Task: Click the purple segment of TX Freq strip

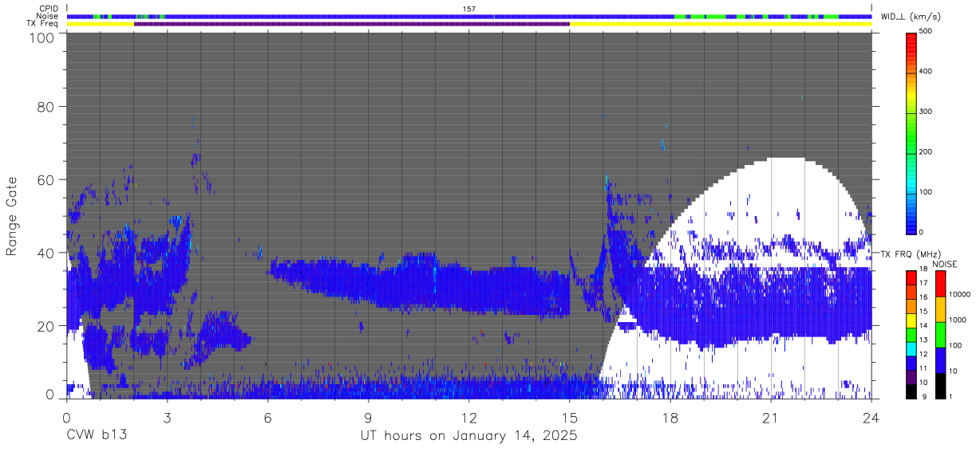Action: 352,24
